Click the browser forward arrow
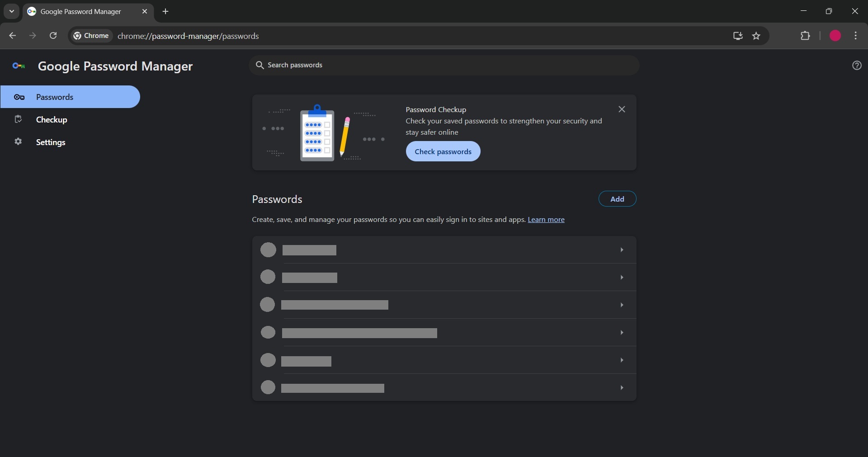 (x=33, y=36)
